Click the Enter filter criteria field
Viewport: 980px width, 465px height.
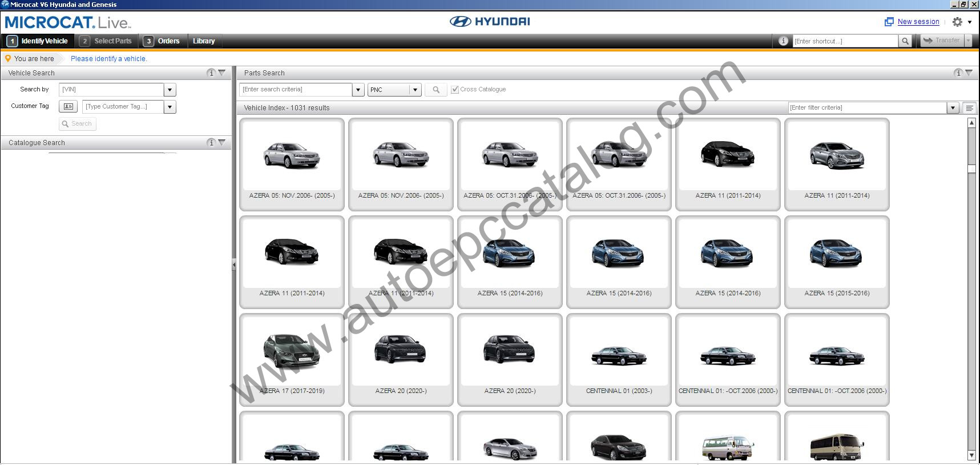tap(867, 108)
